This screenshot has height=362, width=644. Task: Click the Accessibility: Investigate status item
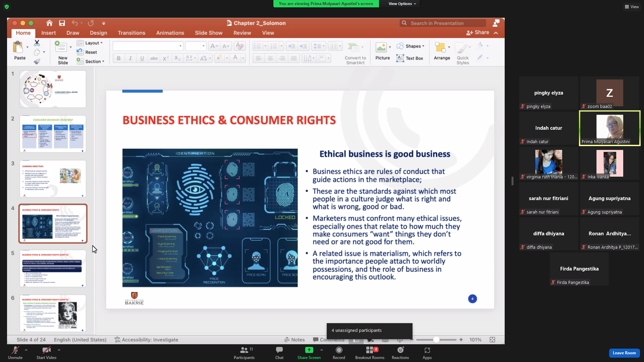pyautogui.click(x=146, y=340)
